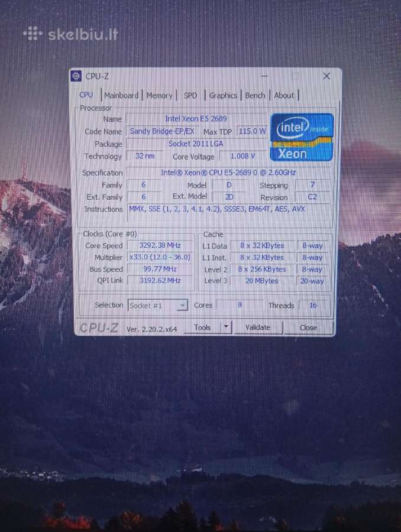
Task: Close CPU-Z with the X button
Action: click(x=326, y=76)
